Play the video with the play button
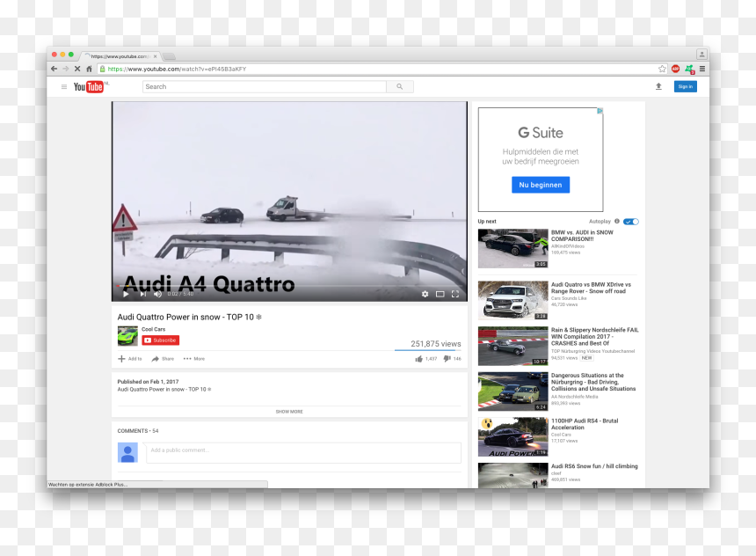The image size is (756, 556). pyautogui.click(x=126, y=294)
